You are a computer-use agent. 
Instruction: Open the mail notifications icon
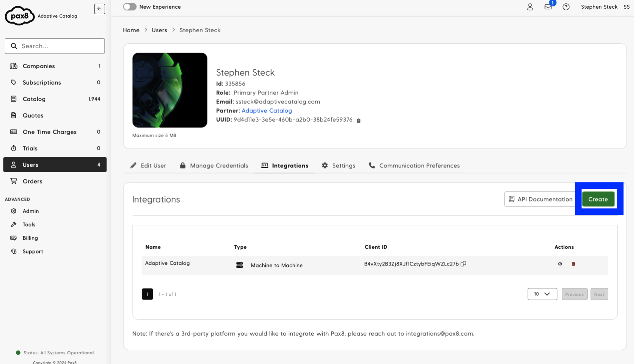point(548,7)
